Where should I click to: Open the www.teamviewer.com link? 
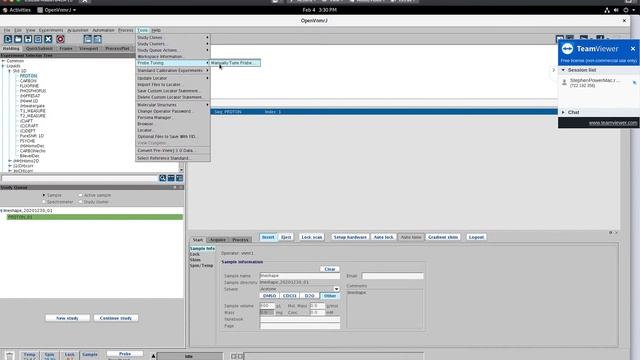click(613, 123)
